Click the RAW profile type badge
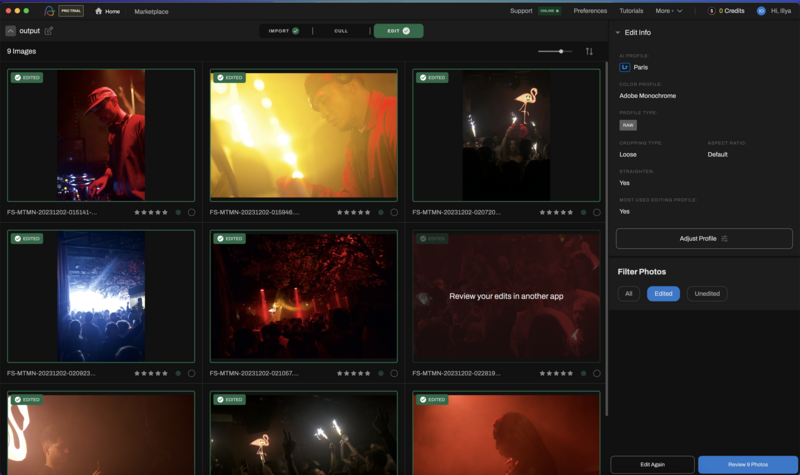The image size is (800, 475). point(628,125)
